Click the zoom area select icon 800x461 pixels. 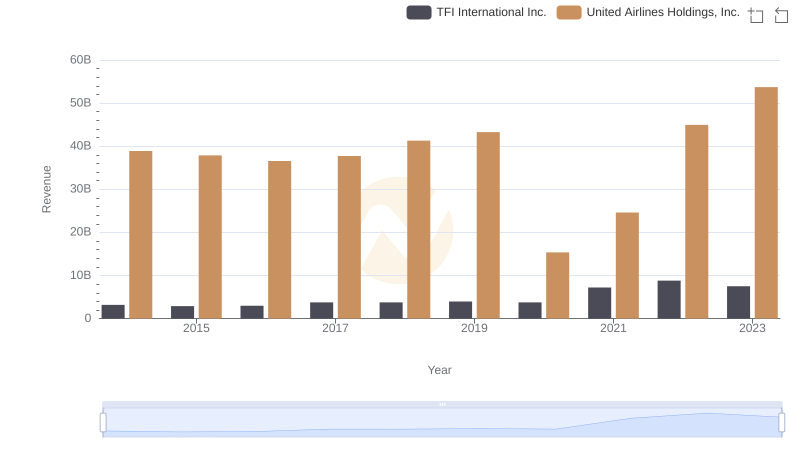point(756,15)
